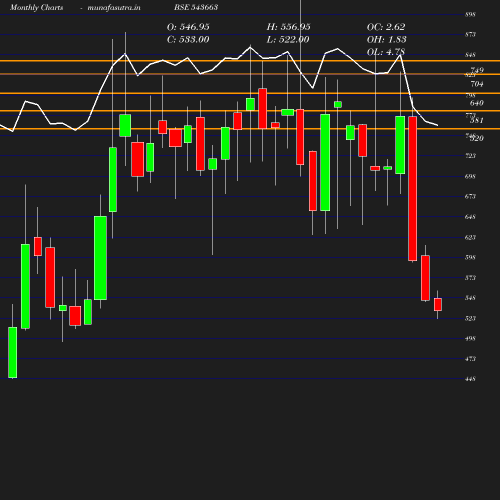Click the 598 price axis label
This screenshot has height=500, width=500.
point(470,257)
